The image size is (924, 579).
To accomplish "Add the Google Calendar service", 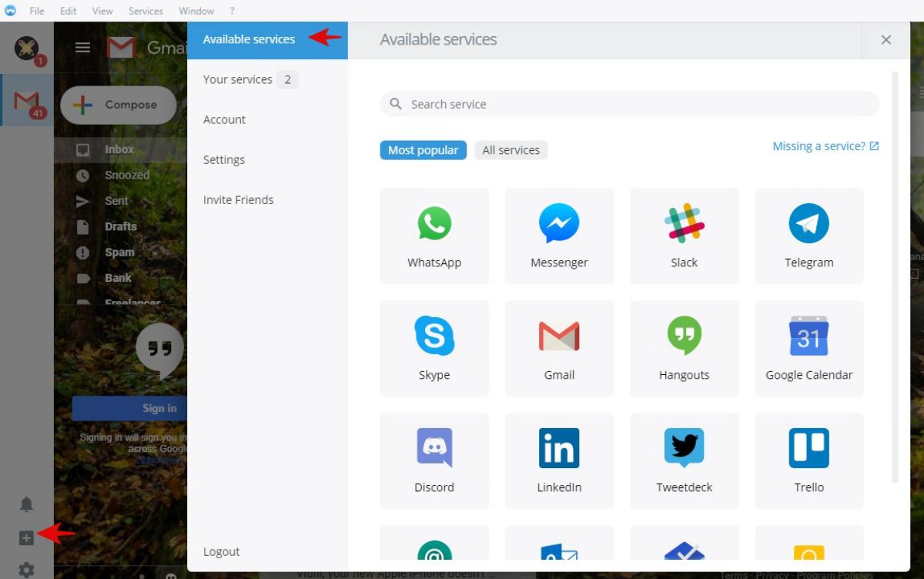I will pos(808,349).
